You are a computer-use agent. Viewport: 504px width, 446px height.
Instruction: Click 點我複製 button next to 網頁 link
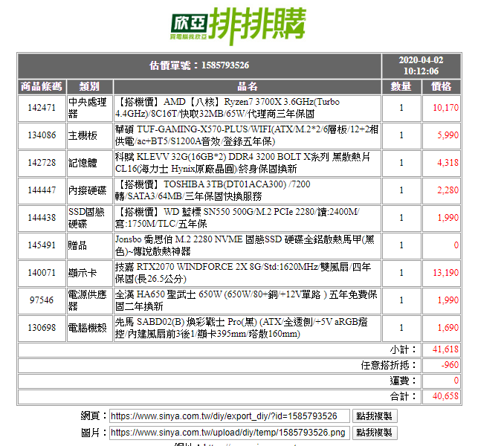pyautogui.click(x=375, y=416)
